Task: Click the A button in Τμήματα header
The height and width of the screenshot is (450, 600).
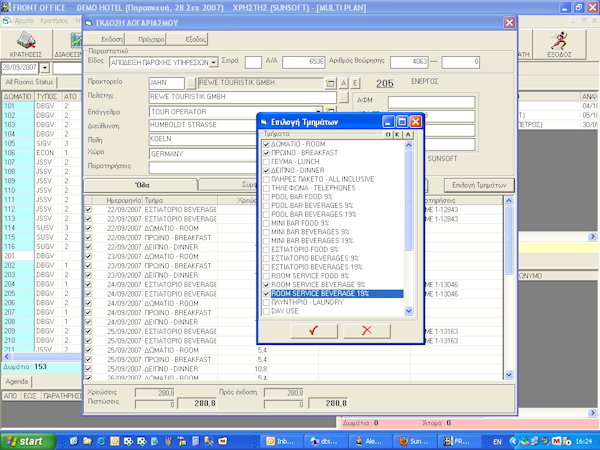Action: [x=408, y=134]
